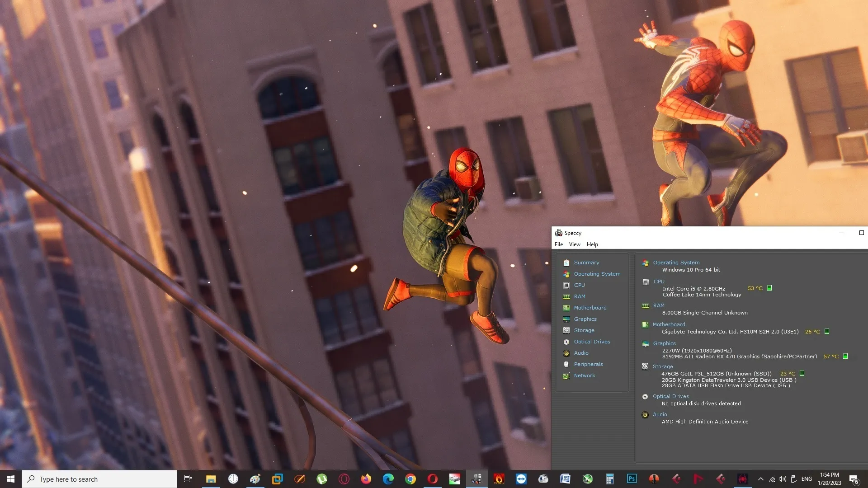The image size is (868, 488).
Task: Open the Paint palette icon on taskbar
Action: pyautogui.click(x=255, y=479)
